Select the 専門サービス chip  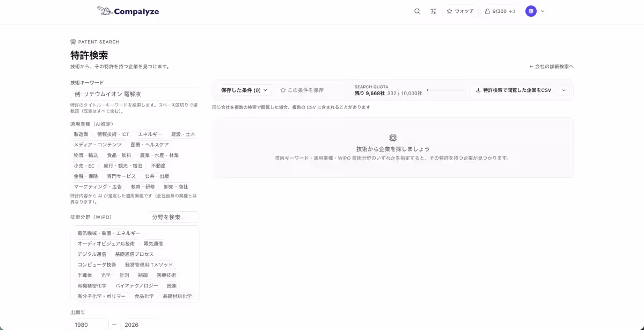click(x=121, y=176)
